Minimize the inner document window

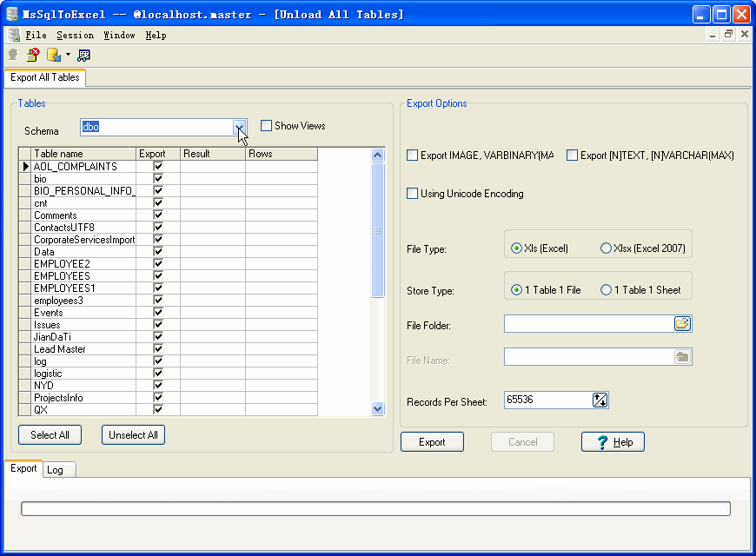click(713, 34)
